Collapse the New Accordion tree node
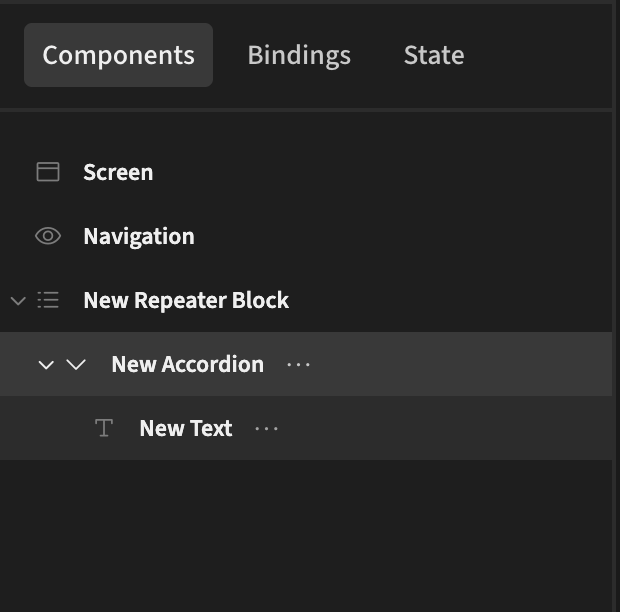The image size is (620, 612). [46, 365]
